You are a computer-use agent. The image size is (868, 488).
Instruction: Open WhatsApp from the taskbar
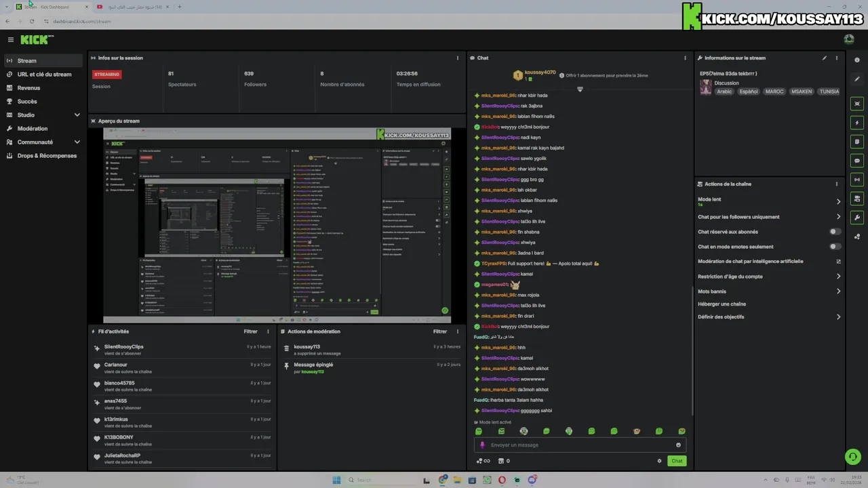[487, 480]
